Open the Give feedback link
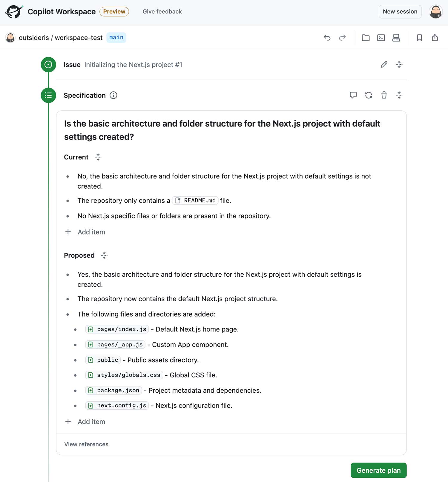Image resolution: width=448 pixels, height=482 pixels. point(162,12)
